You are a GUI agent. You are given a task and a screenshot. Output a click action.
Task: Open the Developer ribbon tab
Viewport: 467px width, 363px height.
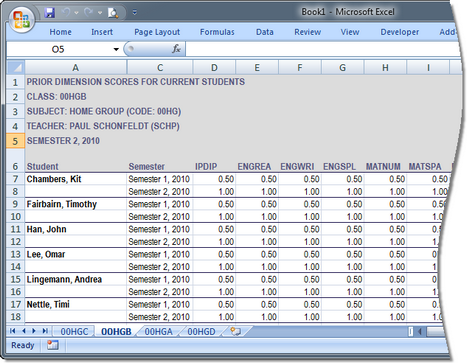400,32
